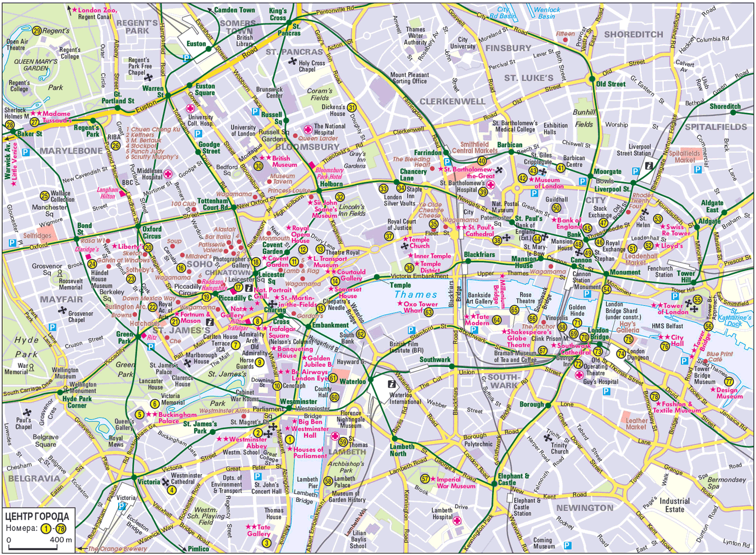Select the Leather Market label
The width and height of the screenshot is (756, 555).
point(636,423)
